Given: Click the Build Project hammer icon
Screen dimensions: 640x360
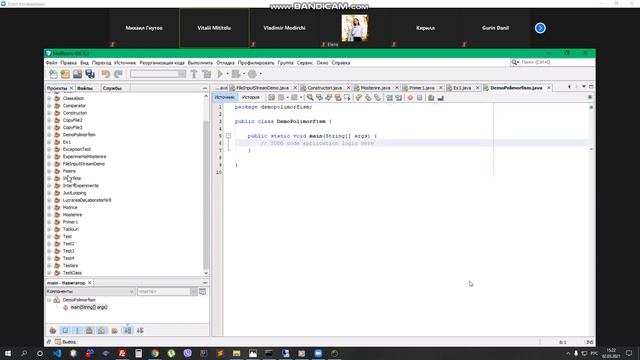Looking at the screenshot, I should pos(194,74).
